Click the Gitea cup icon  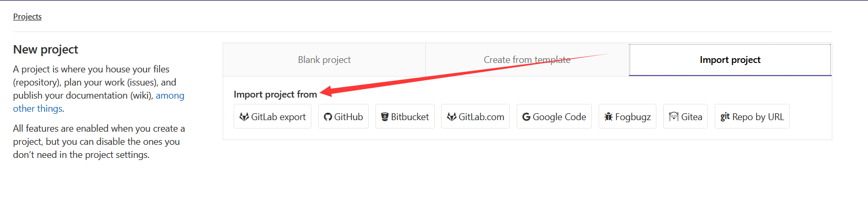pos(674,116)
